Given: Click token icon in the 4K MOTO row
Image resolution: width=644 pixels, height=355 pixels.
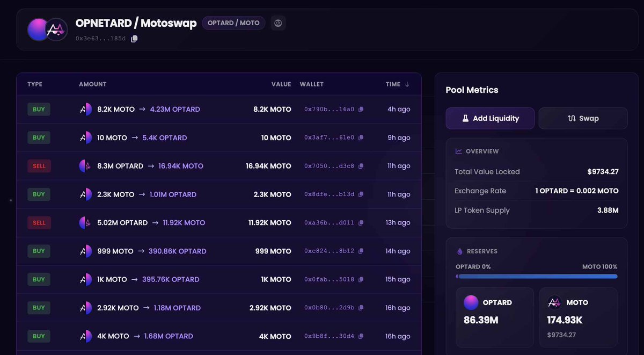Looking at the screenshot, I should pos(85,336).
